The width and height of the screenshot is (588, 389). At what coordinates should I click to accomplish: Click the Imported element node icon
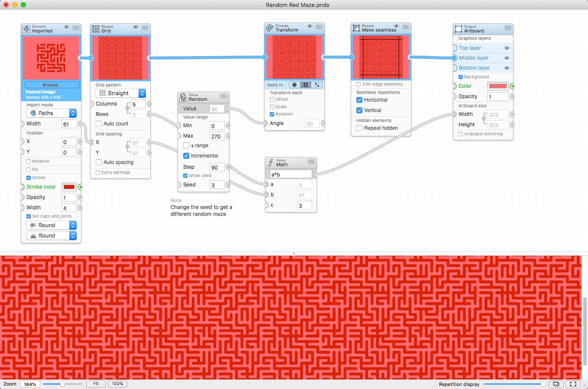coord(26,29)
